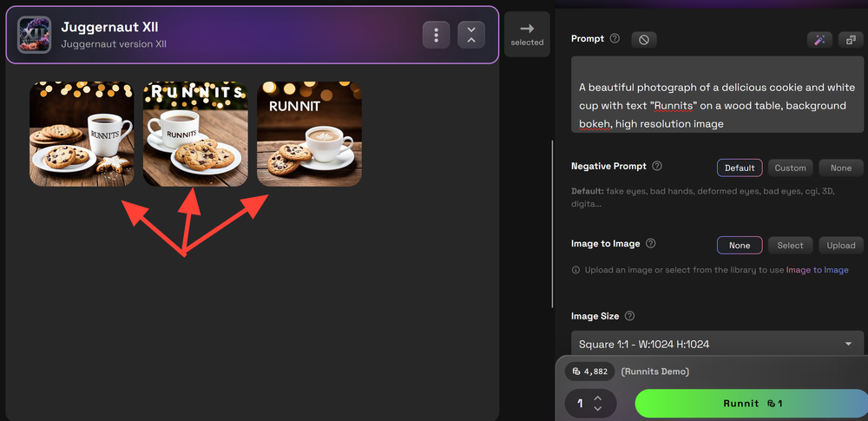Click the Select button for Image to Image
The image size is (868, 421).
(x=790, y=245)
